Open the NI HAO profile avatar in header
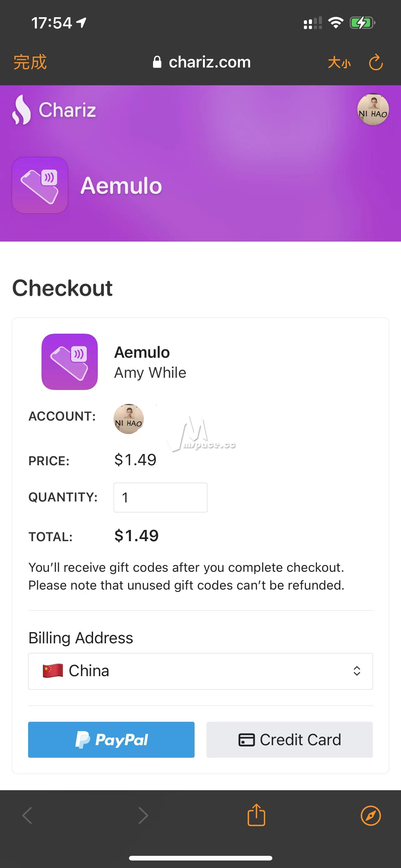Screen dimensions: 401x868 click(373, 109)
